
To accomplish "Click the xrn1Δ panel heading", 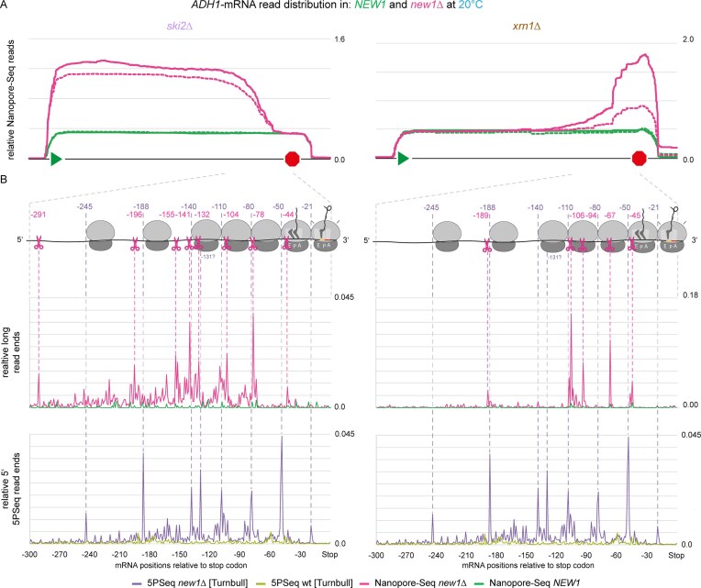I will click(527, 26).
